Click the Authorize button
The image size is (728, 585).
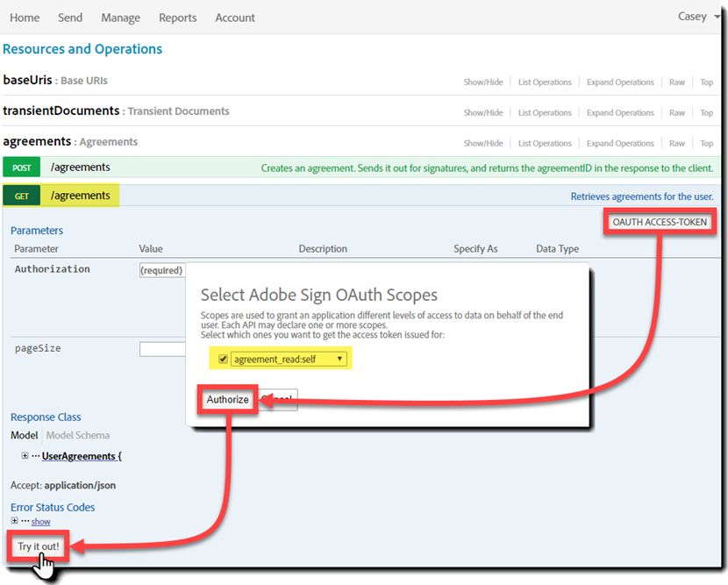[227, 399]
